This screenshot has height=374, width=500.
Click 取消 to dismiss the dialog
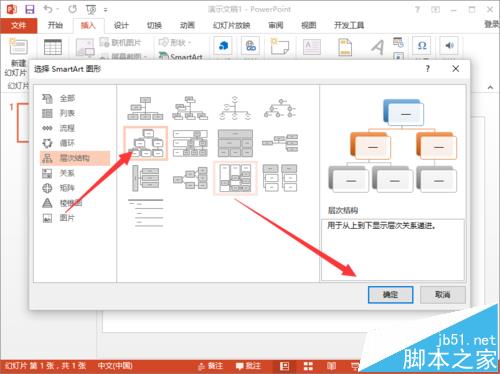443,295
